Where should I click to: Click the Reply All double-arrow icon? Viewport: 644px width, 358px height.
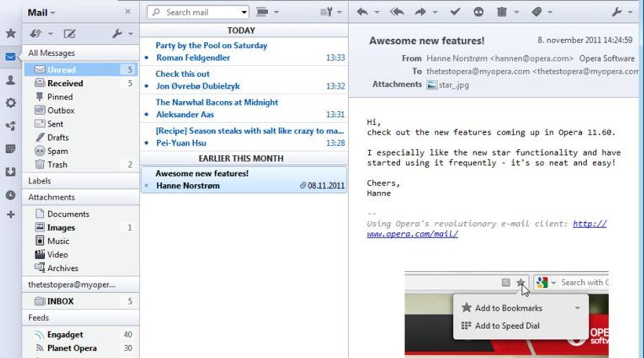pyautogui.click(x=397, y=12)
